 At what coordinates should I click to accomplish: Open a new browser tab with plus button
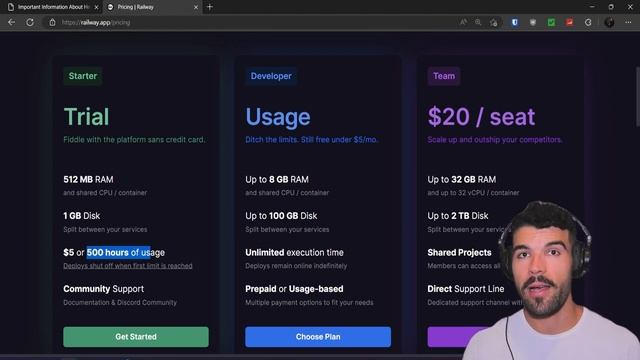click(x=210, y=7)
